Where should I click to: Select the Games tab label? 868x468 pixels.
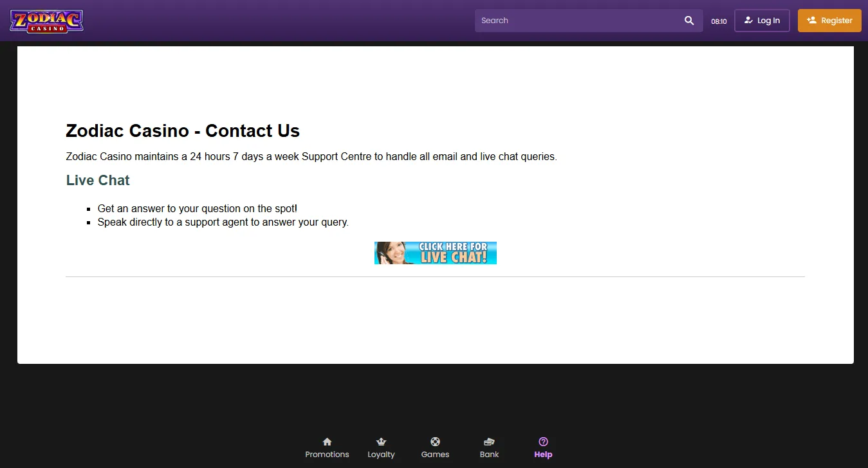pos(435,455)
